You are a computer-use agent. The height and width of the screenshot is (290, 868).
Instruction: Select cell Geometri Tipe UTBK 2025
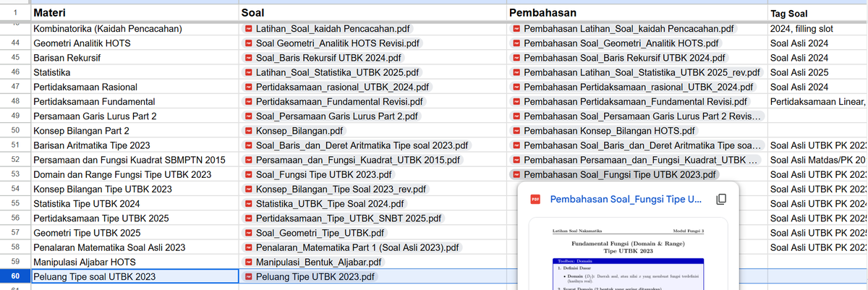134,233
